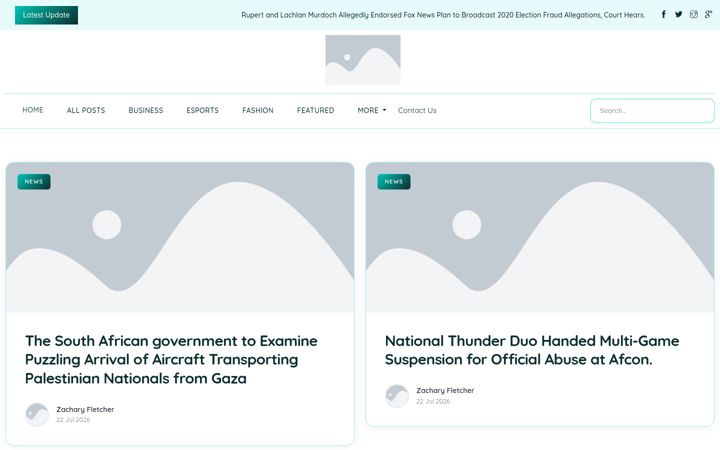
Task: Open the Twitter social icon
Action: tap(679, 15)
